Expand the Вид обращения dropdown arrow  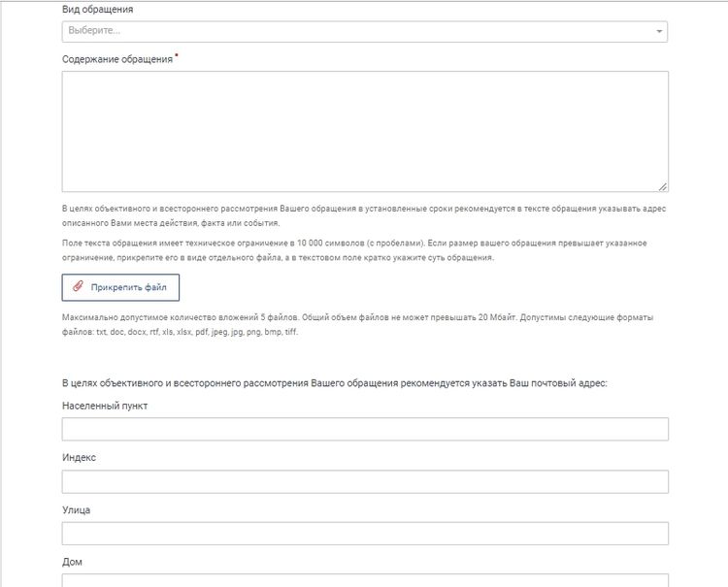660,32
